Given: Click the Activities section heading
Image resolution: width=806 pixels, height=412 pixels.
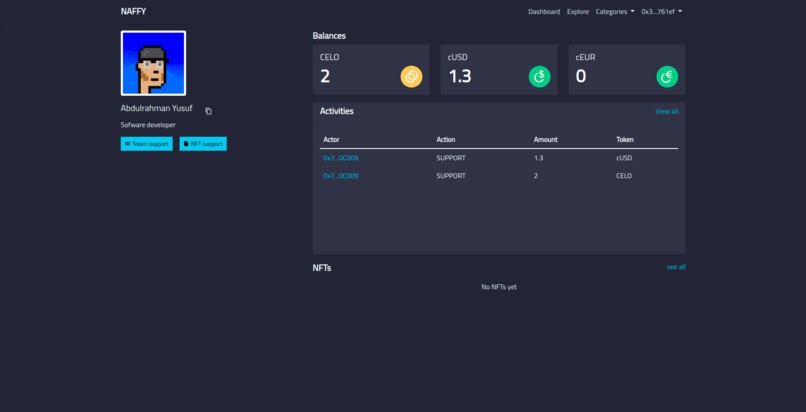Looking at the screenshot, I should click(337, 111).
